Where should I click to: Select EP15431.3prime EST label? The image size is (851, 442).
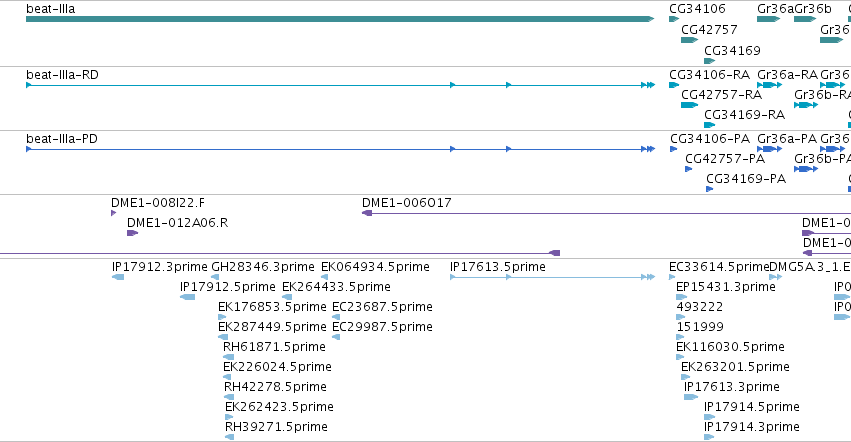[726, 287]
